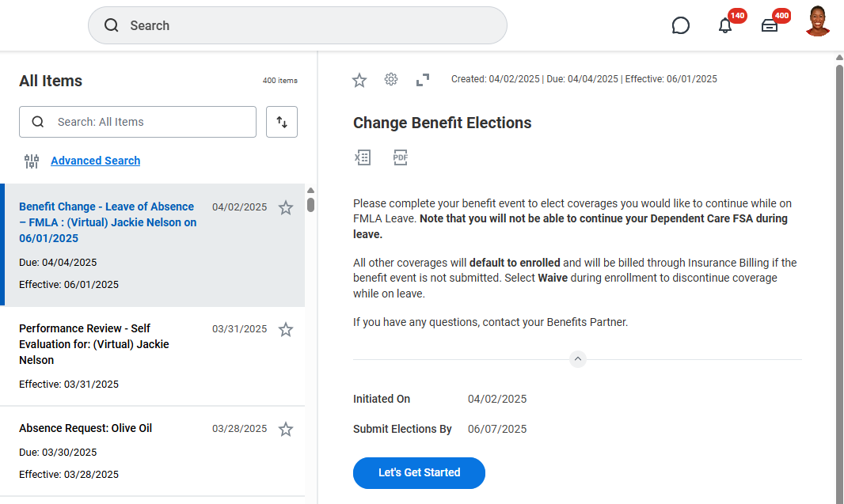Image resolution: width=844 pixels, height=504 pixels.
Task: Open the messages chat bubble icon
Action: [680, 25]
